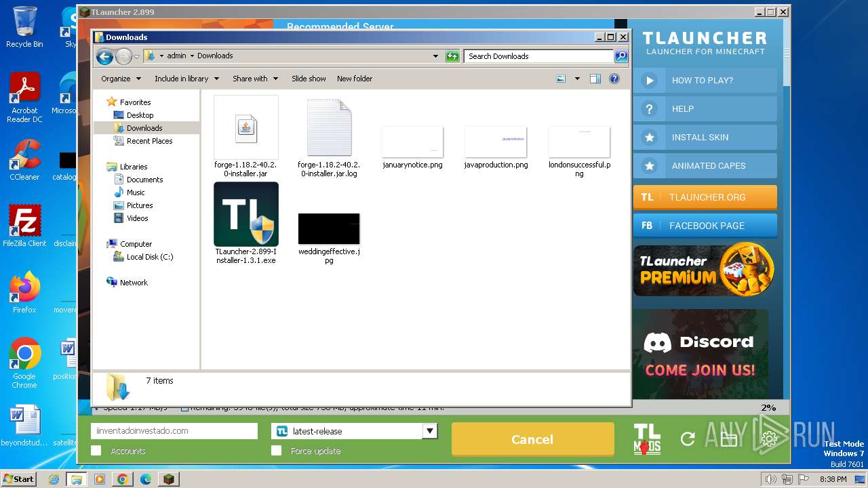The image size is (868, 488).
Task: Click the Explorer Back navigation arrow
Action: coord(104,56)
